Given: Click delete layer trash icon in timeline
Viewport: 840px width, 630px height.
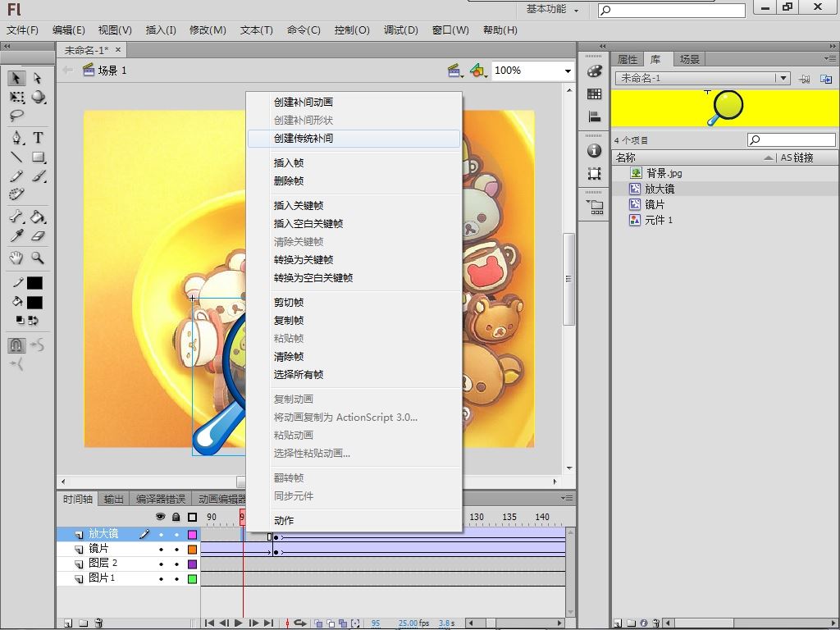Looking at the screenshot, I should coord(98,623).
